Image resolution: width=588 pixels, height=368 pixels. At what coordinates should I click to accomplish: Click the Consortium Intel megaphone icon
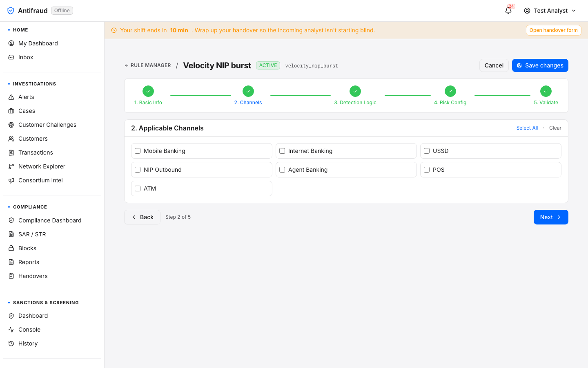click(x=11, y=180)
